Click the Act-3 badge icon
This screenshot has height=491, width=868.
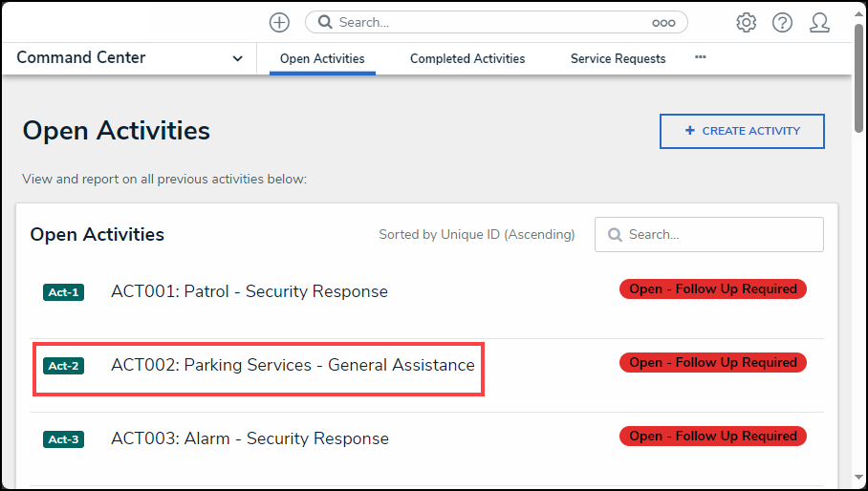(x=63, y=439)
